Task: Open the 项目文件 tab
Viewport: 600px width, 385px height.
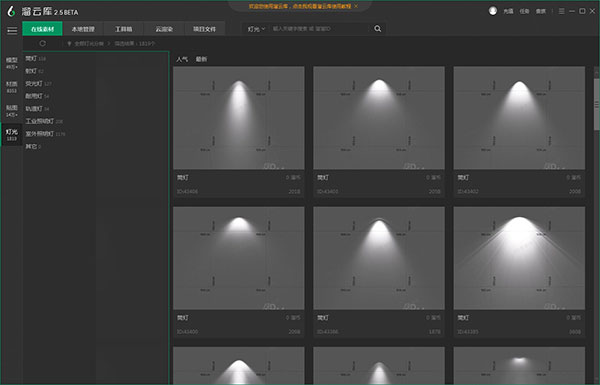Action: (204, 29)
